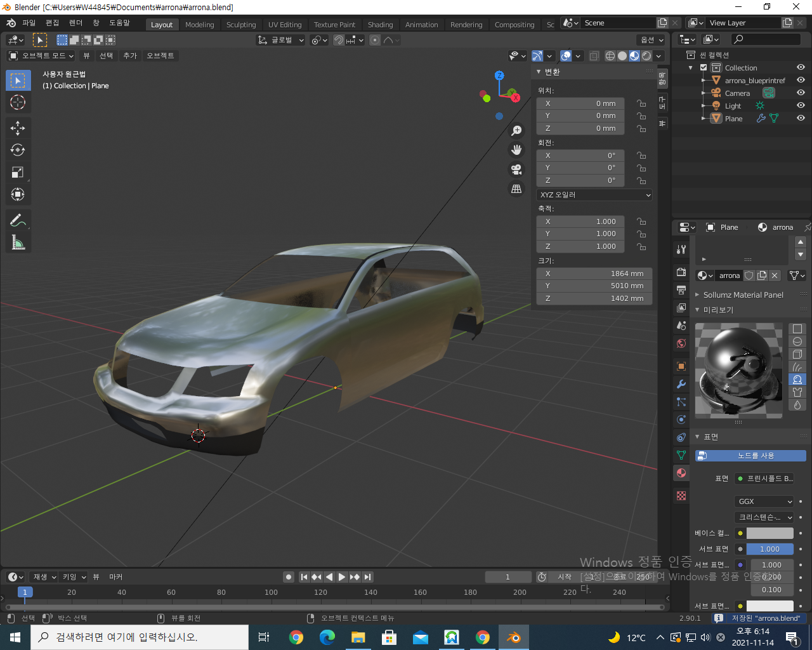Open the GGX distribution dropdown

[764, 501]
